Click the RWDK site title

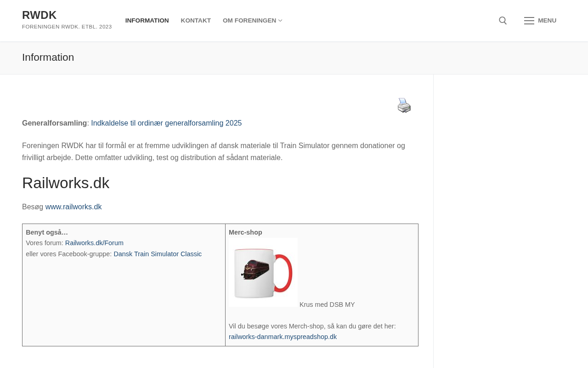point(40,15)
